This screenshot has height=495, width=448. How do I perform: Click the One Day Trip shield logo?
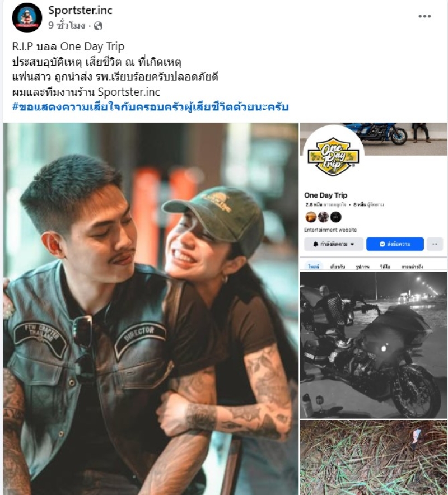click(x=333, y=156)
